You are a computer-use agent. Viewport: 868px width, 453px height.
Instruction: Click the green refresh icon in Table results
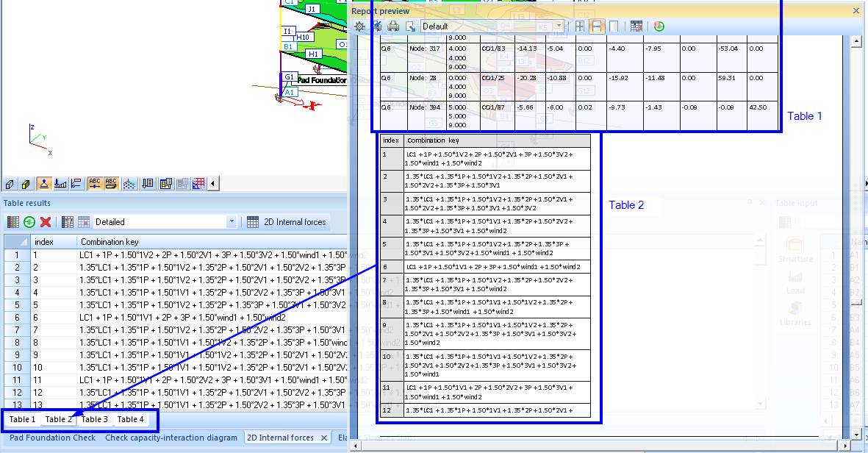[x=29, y=222]
